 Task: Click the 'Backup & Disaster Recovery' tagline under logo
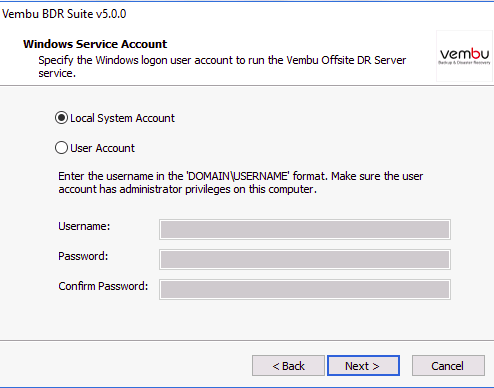point(464,63)
